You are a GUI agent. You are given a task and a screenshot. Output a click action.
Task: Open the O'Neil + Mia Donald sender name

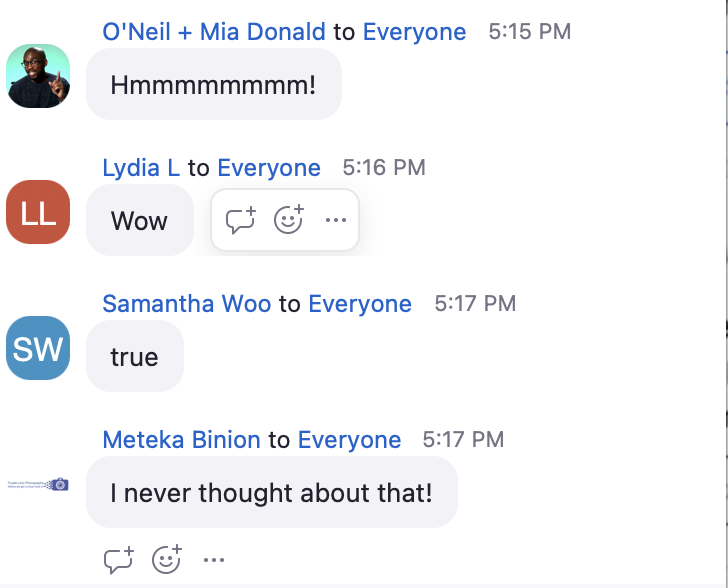(x=214, y=32)
